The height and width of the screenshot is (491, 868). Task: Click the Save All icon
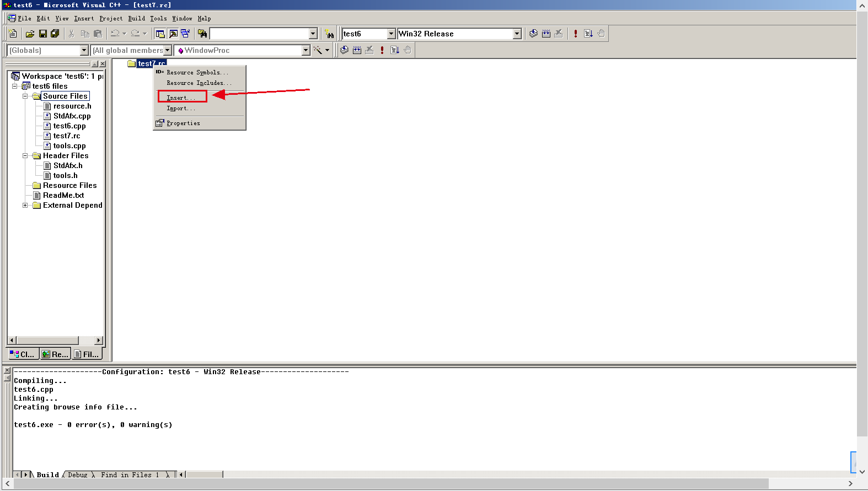pyautogui.click(x=55, y=34)
